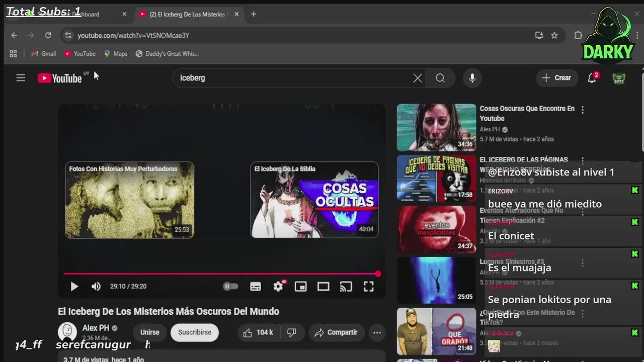Enter full screen mode

pos(369,287)
